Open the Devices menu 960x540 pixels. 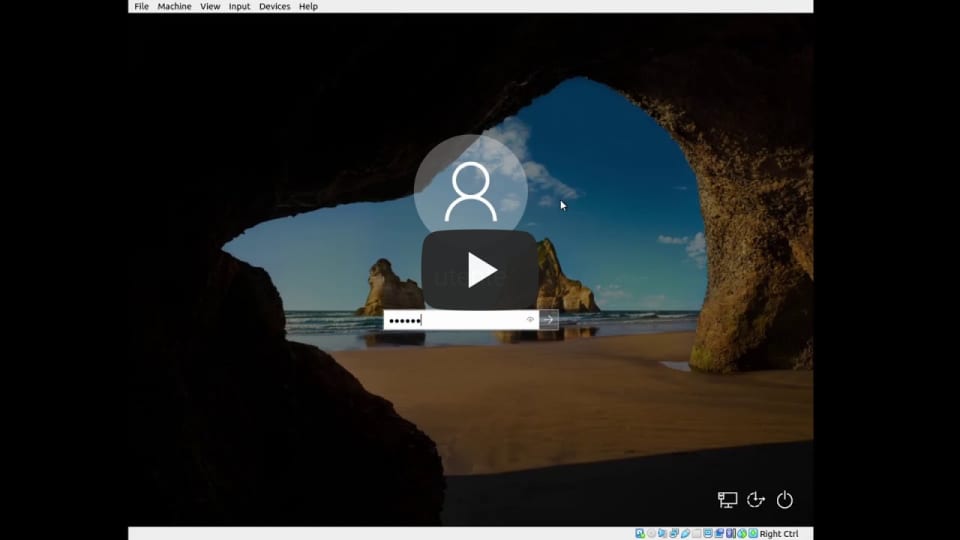(x=274, y=6)
